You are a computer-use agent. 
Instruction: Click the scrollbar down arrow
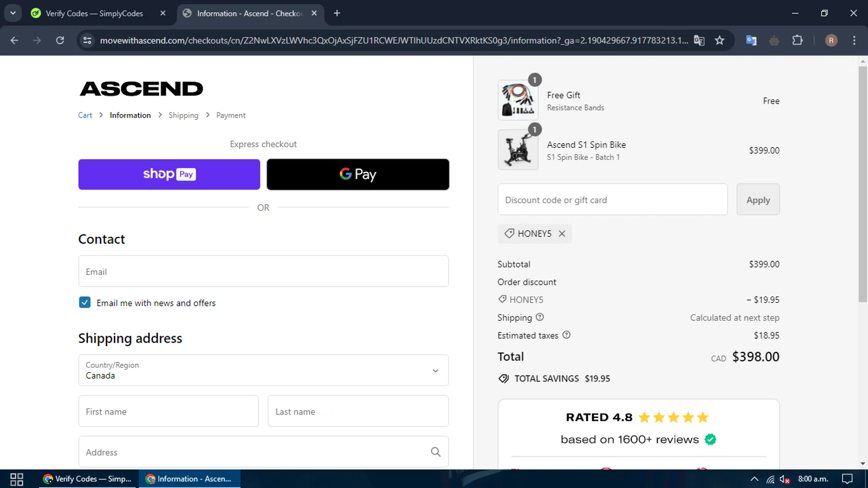click(863, 464)
